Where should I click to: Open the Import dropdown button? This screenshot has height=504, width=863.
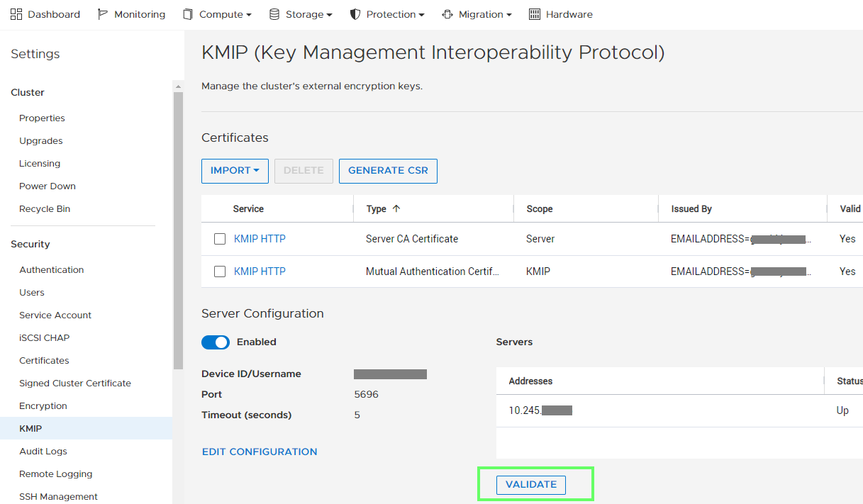click(235, 171)
